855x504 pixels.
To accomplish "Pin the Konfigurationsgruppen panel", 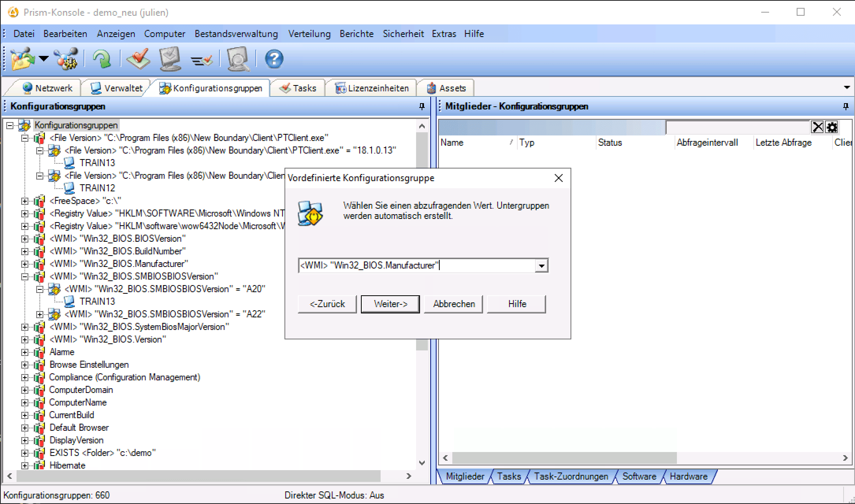I will 422,106.
